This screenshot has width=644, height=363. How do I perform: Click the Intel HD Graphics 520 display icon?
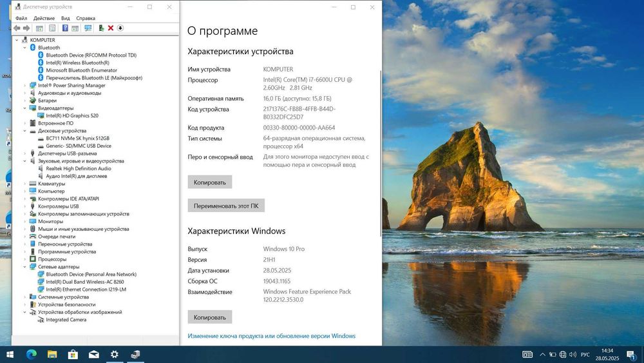click(41, 115)
